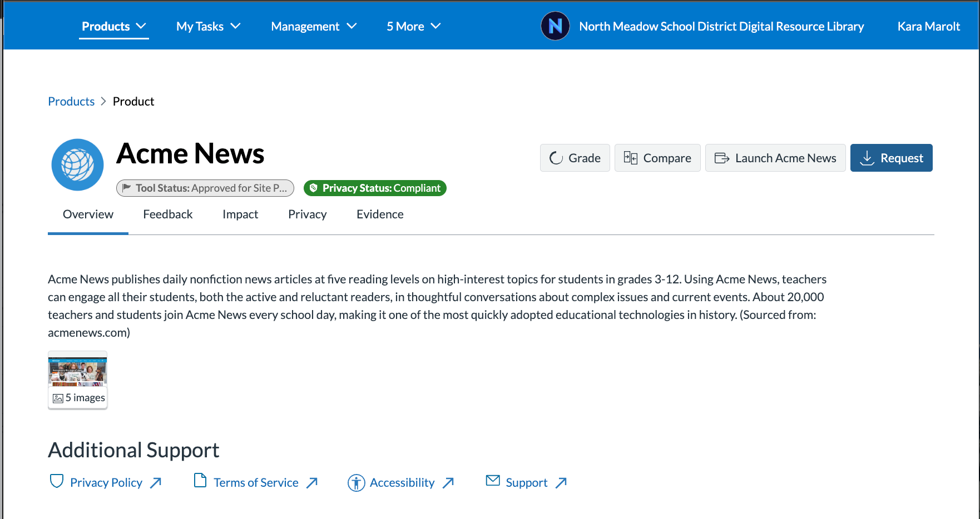Click the Acme News globe logo
Viewport: 980px width, 519px height.
click(x=77, y=164)
